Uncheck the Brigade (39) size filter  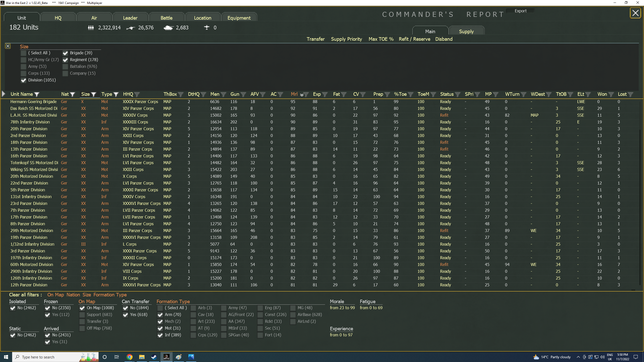point(65,53)
